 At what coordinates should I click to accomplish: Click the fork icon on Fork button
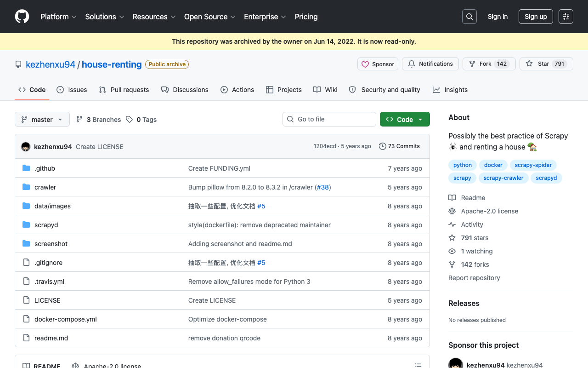pyautogui.click(x=472, y=64)
